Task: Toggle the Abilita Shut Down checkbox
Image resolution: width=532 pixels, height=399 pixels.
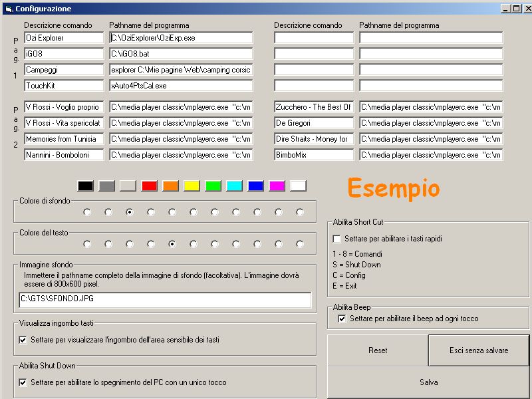Action: [x=23, y=382]
